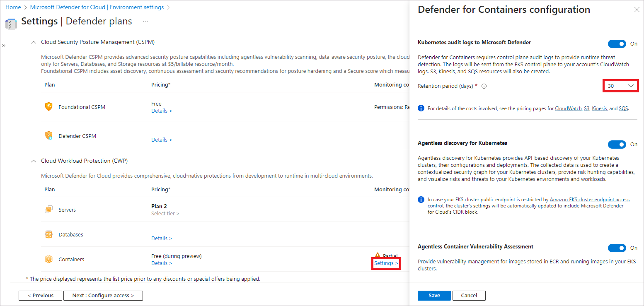Click the Plan 2 pricing text for Servers
644x306 pixels.
coord(159,206)
